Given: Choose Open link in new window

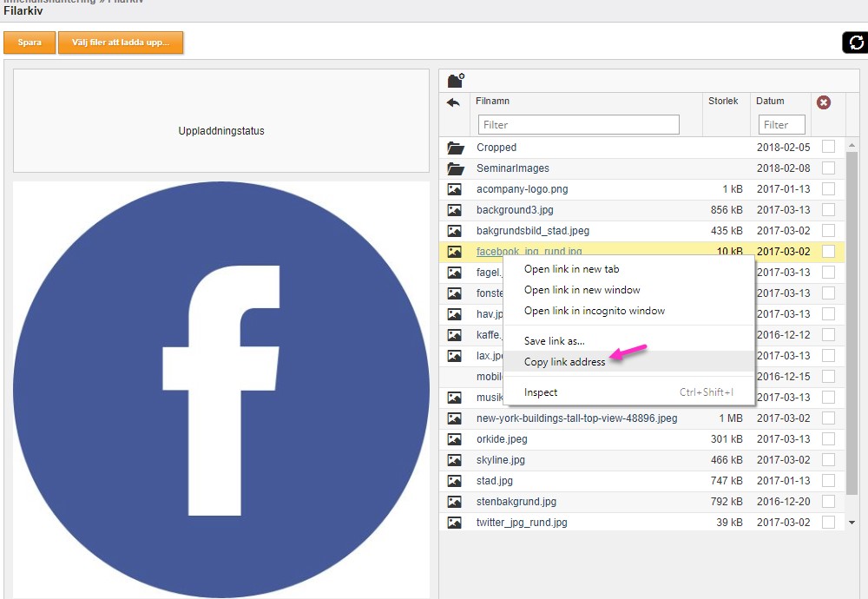Looking at the screenshot, I should (x=628, y=290).
